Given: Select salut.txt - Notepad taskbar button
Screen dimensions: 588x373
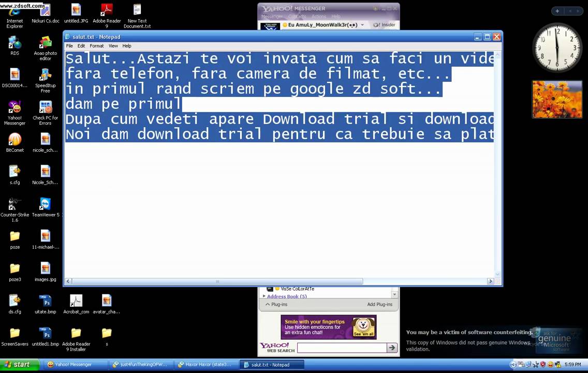Looking at the screenshot, I should point(271,364).
